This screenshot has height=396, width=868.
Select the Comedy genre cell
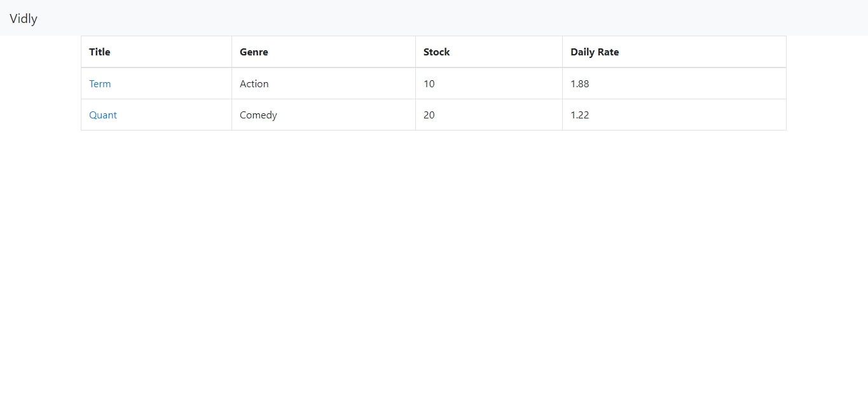pos(324,115)
